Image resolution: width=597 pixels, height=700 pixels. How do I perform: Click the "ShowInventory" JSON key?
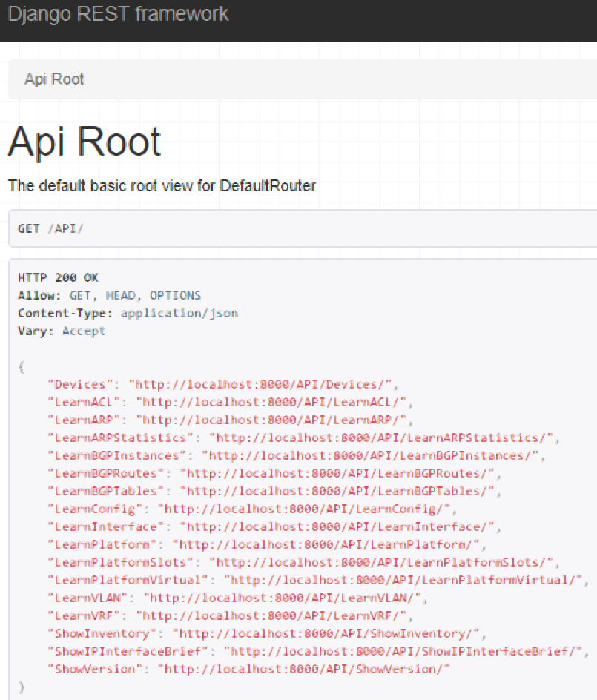(x=102, y=633)
